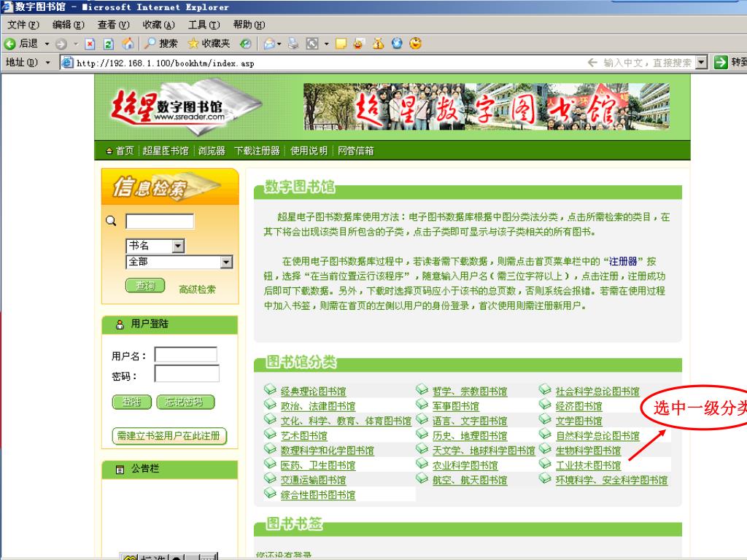Open 经济图书馆 category link

(x=578, y=406)
